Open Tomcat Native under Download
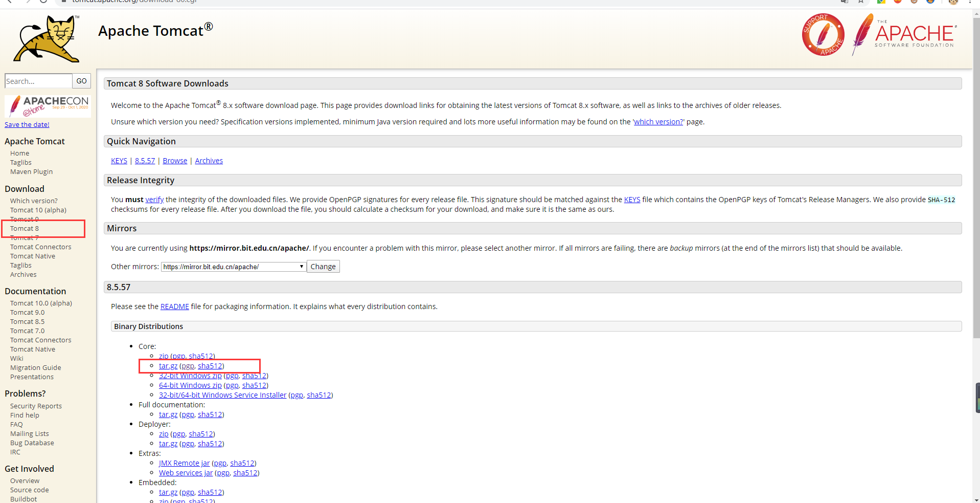Viewport: 980px width, 503px height. 33,256
